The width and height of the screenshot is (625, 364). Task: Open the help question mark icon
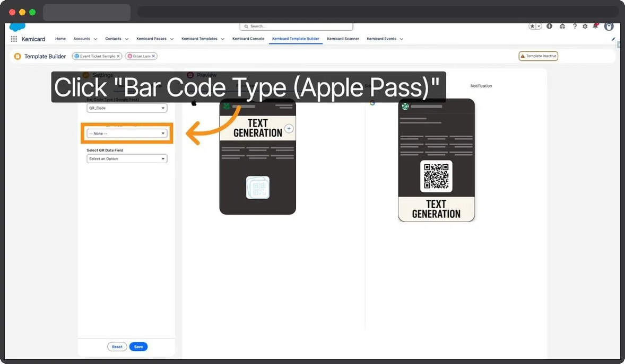click(575, 26)
